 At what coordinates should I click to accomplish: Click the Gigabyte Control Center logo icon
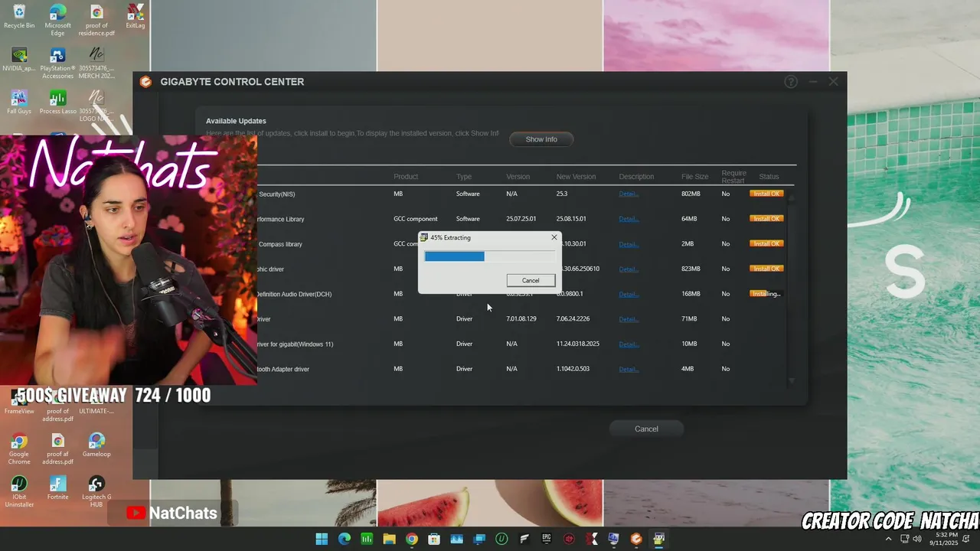tap(145, 82)
